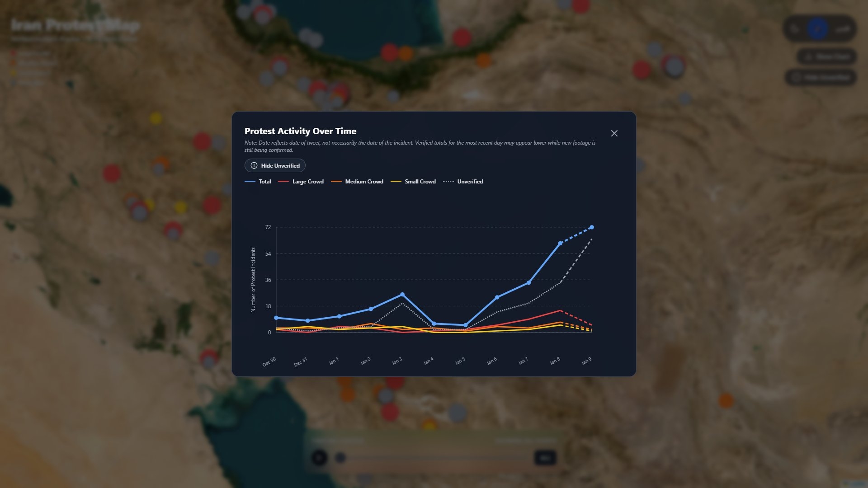868x488 pixels.
Task: Toggle the Medium Crowd legend entry
Action: pyautogui.click(x=357, y=182)
